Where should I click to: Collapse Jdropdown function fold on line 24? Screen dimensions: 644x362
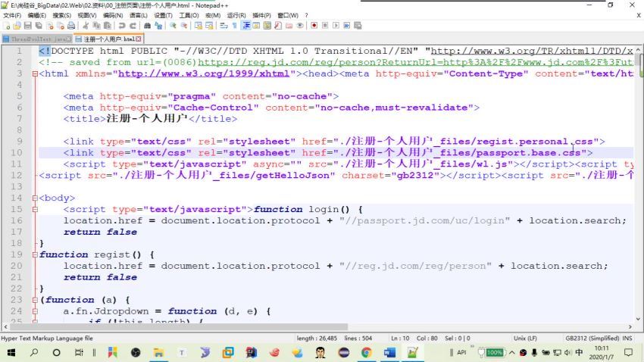pyautogui.click(x=35, y=311)
